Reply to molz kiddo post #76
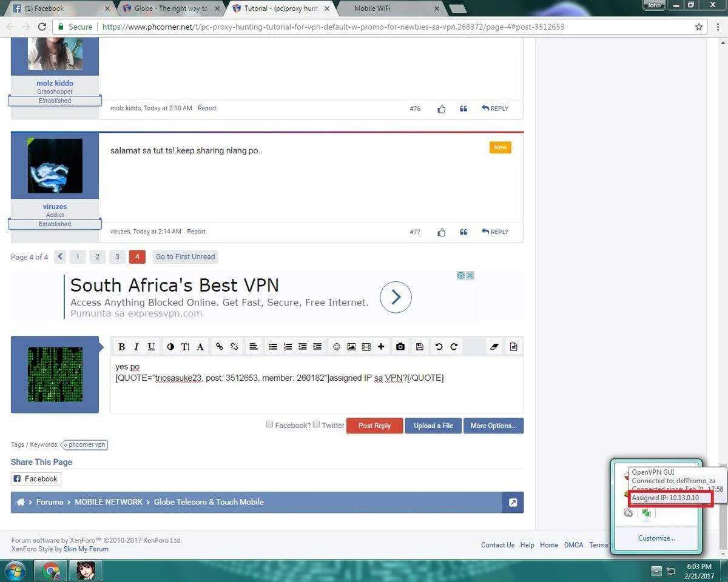The image size is (728, 582). [495, 109]
